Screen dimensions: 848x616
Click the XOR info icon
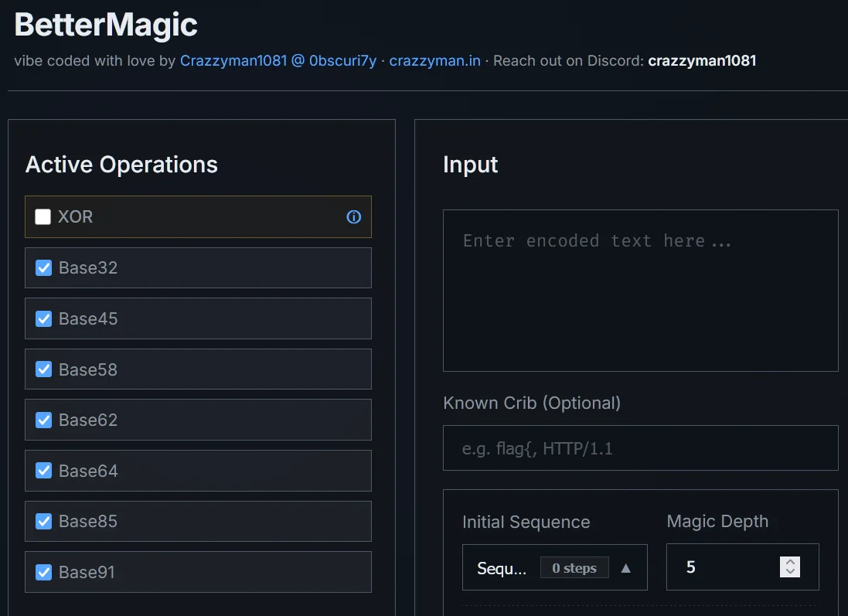[354, 217]
